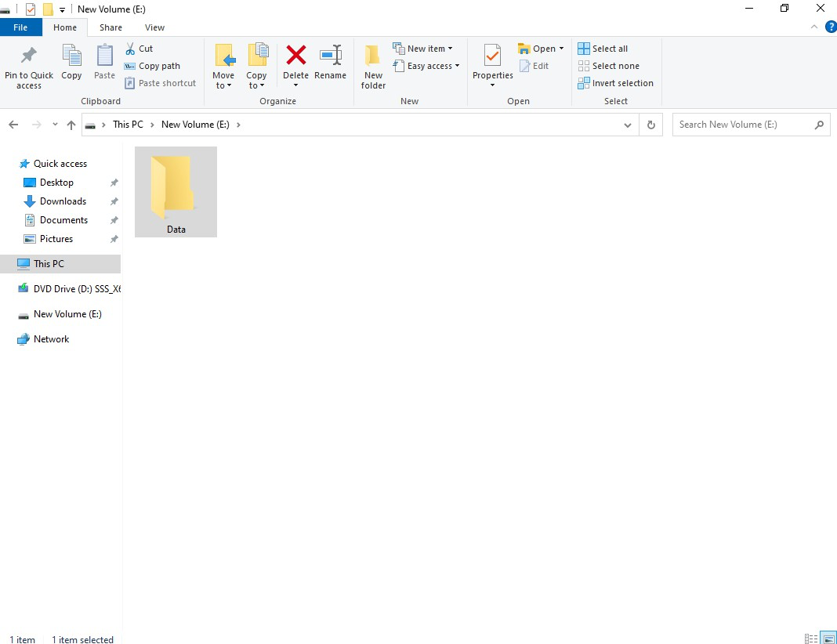
Task: Click Select none in ribbon
Action: click(608, 66)
